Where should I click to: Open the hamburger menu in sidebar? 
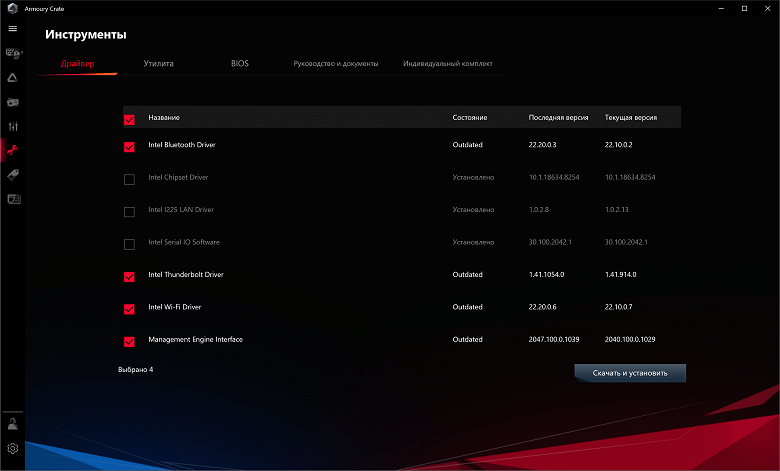click(x=12, y=28)
